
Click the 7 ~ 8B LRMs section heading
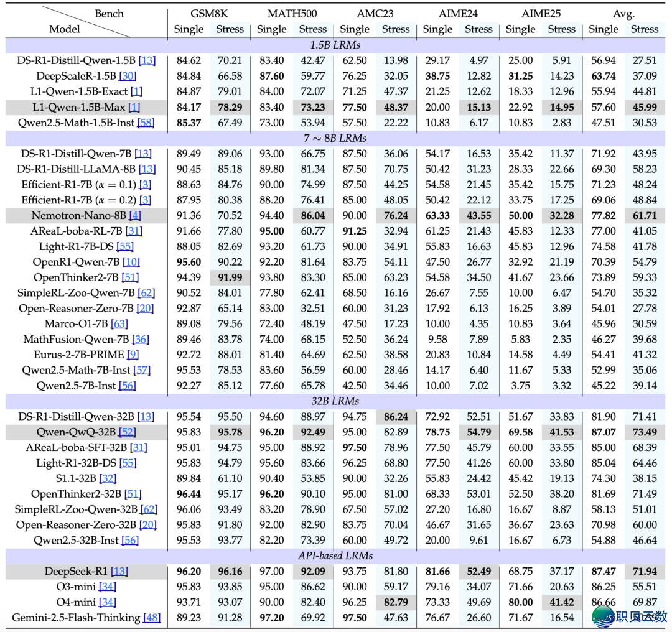335,138
